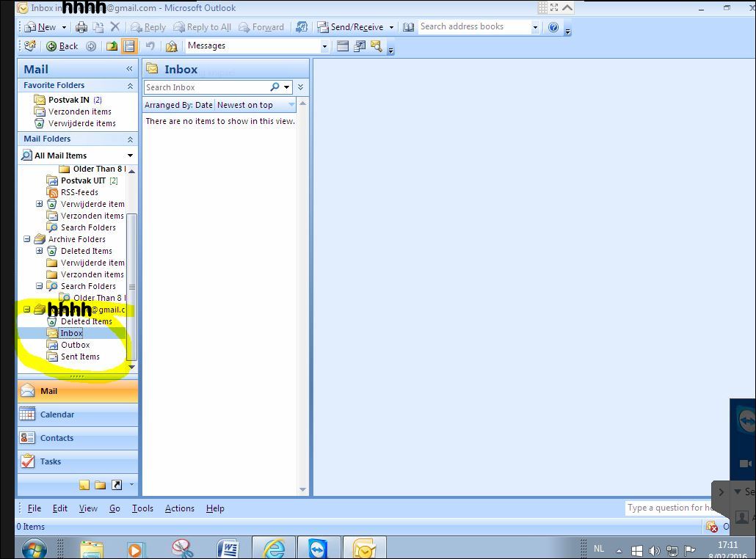Click the Mail navigation button
The width and height of the screenshot is (756, 559).
(78, 391)
